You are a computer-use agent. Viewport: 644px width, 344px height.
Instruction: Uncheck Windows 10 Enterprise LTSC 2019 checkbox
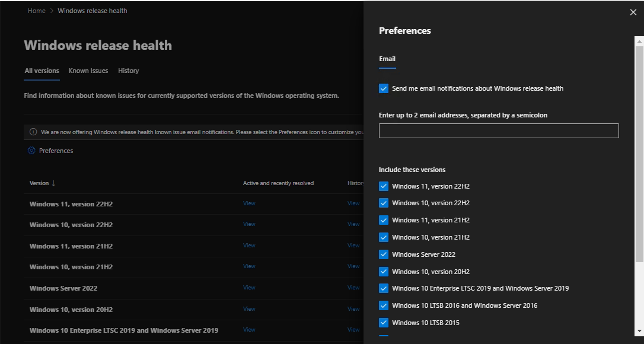[x=384, y=288]
